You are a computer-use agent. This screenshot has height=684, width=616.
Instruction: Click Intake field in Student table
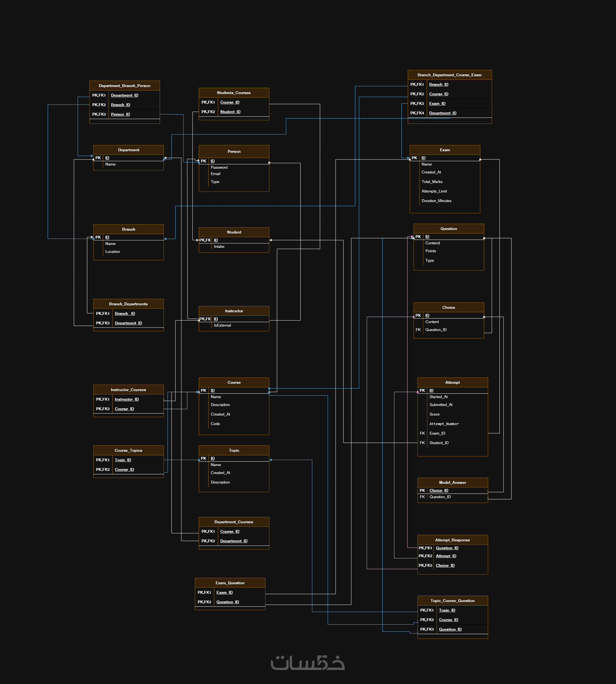219,247
